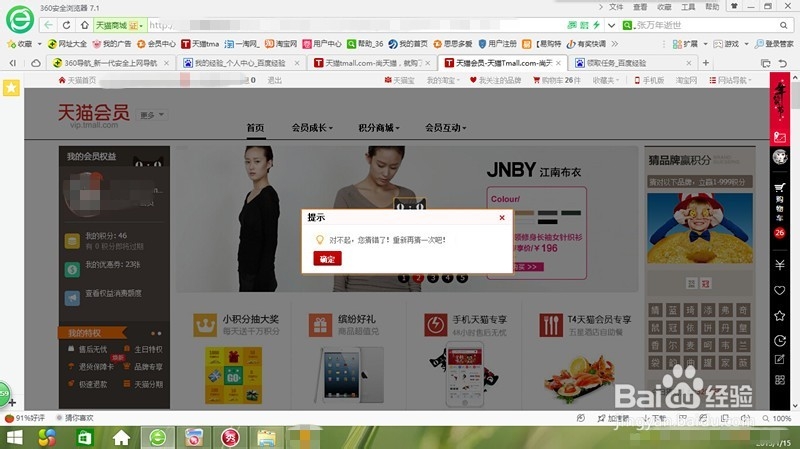Expand the 网站导航 dropdown
Screen dimensions: 800x449
click(730, 80)
